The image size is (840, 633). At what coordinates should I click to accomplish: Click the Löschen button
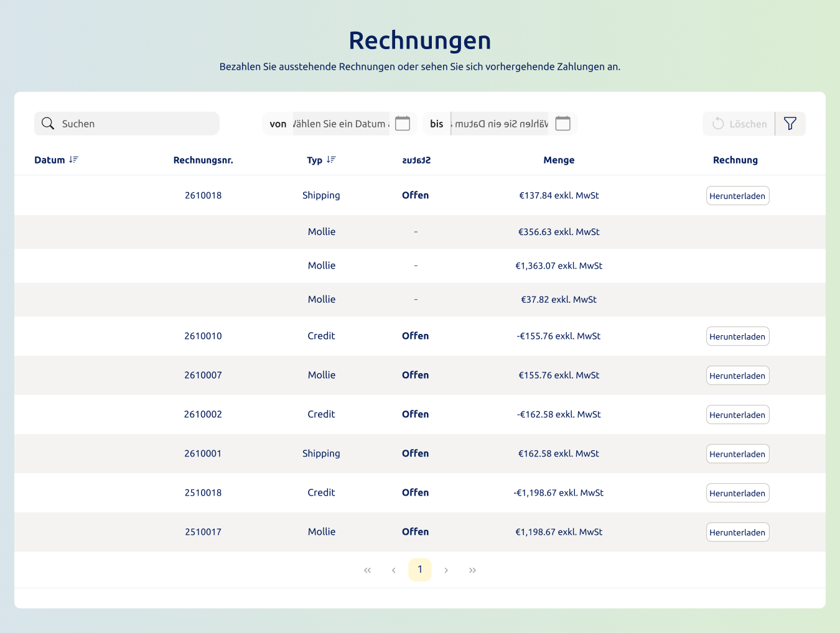coord(739,123)
